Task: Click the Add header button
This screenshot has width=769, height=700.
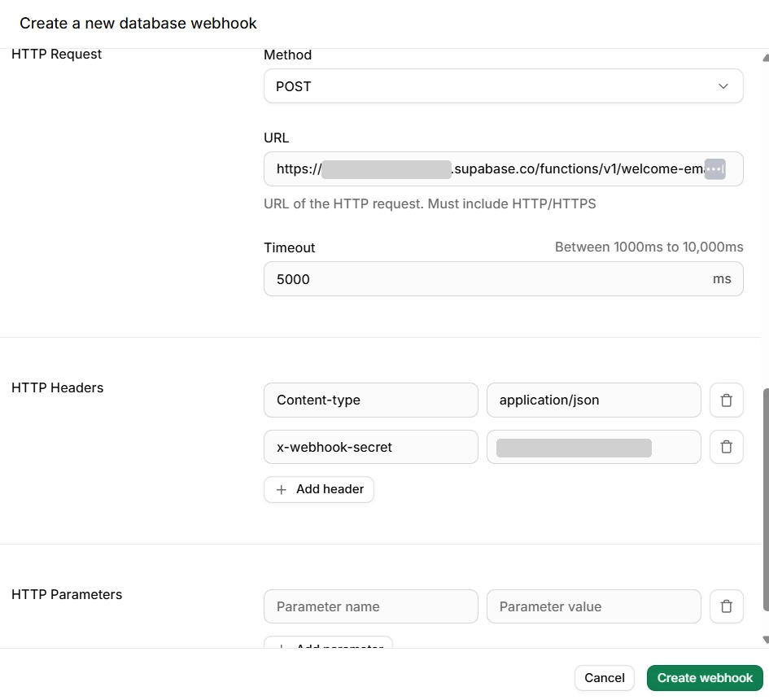Action: 319,489
